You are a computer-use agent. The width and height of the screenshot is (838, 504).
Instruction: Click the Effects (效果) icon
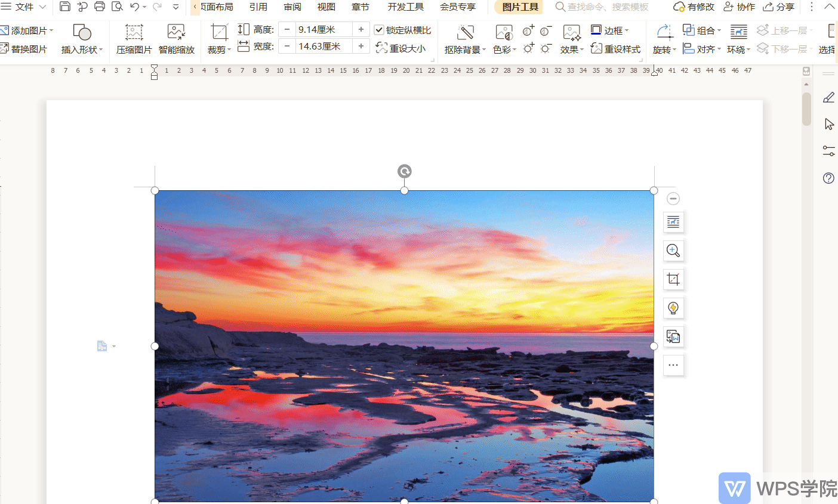coord(572,32)
